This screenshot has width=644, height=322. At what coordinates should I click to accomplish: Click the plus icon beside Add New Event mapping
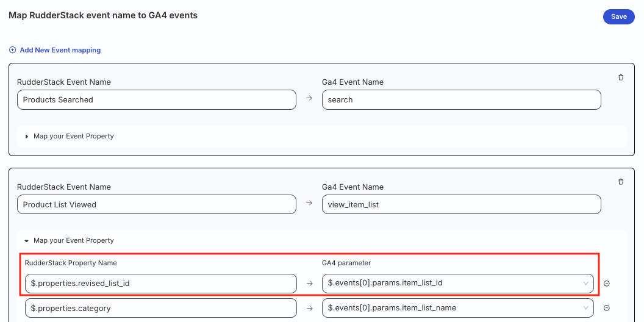[x=12, y=50]
